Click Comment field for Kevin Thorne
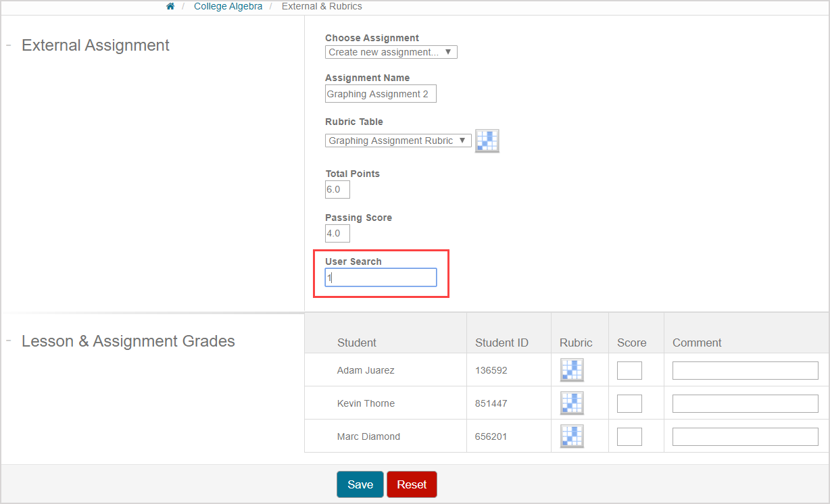This screenshot has width=830, height=504. pos(745,403)
